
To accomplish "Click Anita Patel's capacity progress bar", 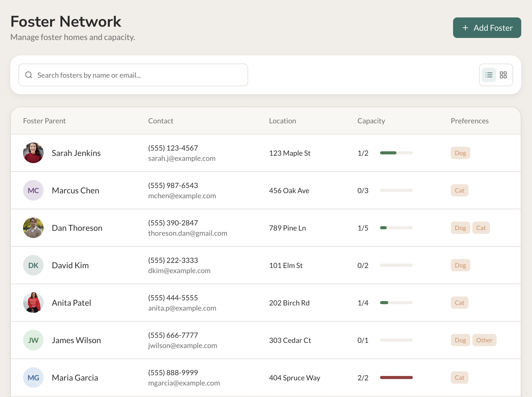I will [x=396, y=303].
